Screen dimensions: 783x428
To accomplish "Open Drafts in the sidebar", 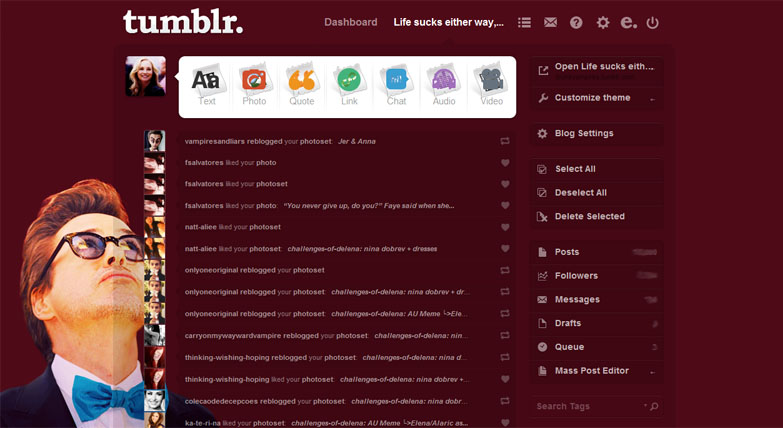I will coord(597,323).
